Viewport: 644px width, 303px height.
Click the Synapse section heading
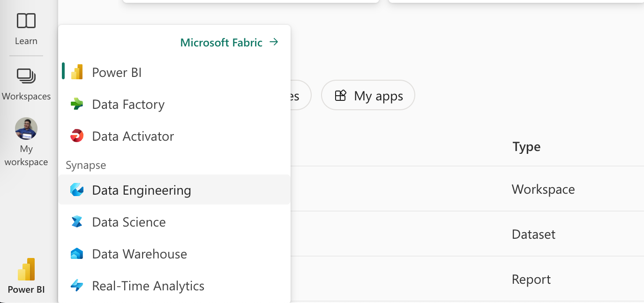click(x=86, y=165)
